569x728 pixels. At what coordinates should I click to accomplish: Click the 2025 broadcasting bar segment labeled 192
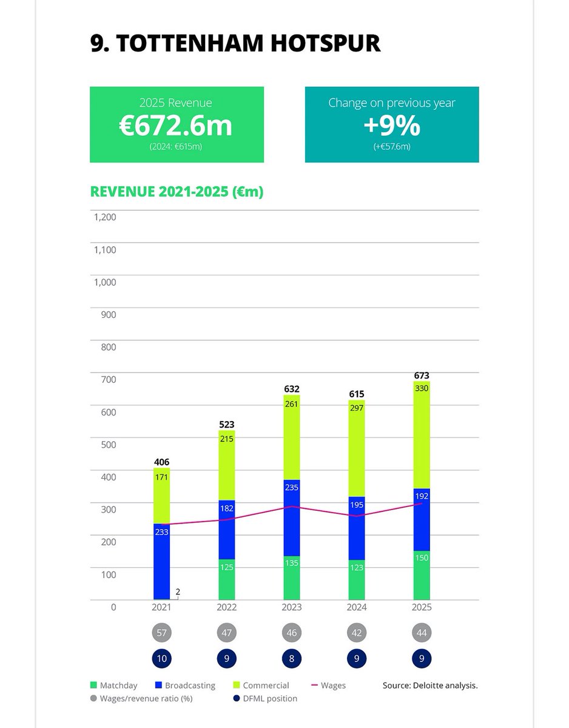(x=422, y=520)
